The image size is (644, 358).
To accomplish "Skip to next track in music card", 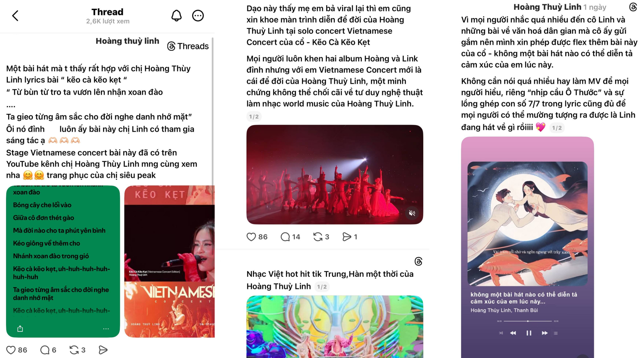I will pos(545,333).
